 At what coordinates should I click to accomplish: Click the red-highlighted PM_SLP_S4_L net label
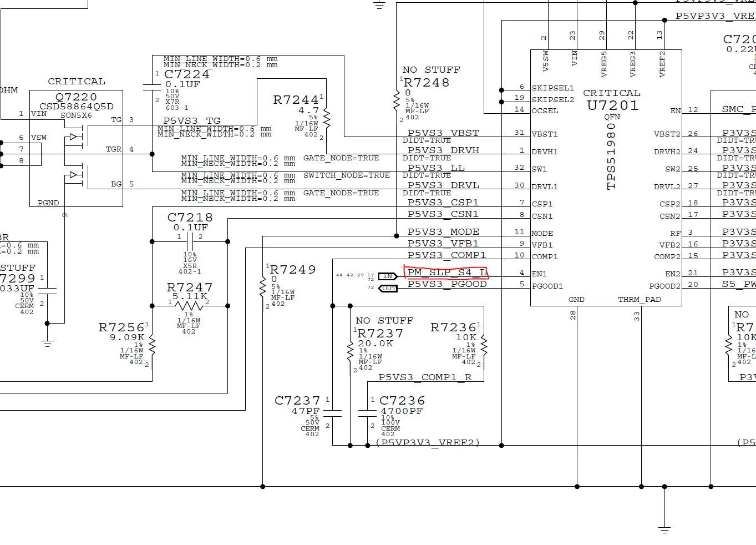pos(447,272)
